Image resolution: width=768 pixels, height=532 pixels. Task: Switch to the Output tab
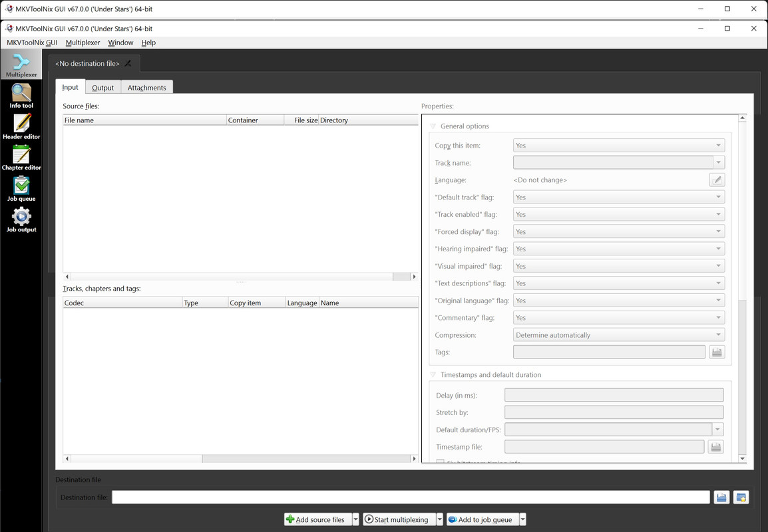103,88
